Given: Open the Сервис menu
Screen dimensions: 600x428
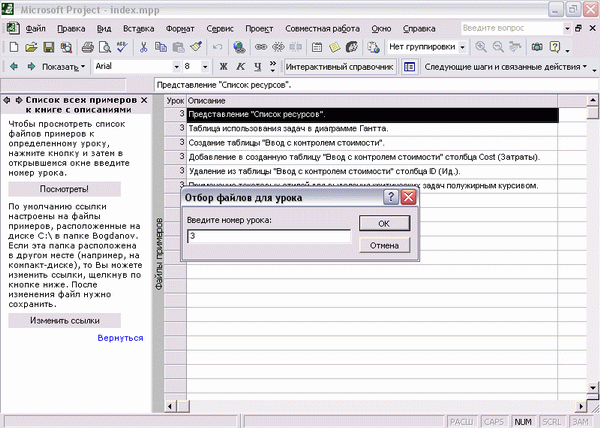Looking at the screenshot, I should tap(220, 29).
